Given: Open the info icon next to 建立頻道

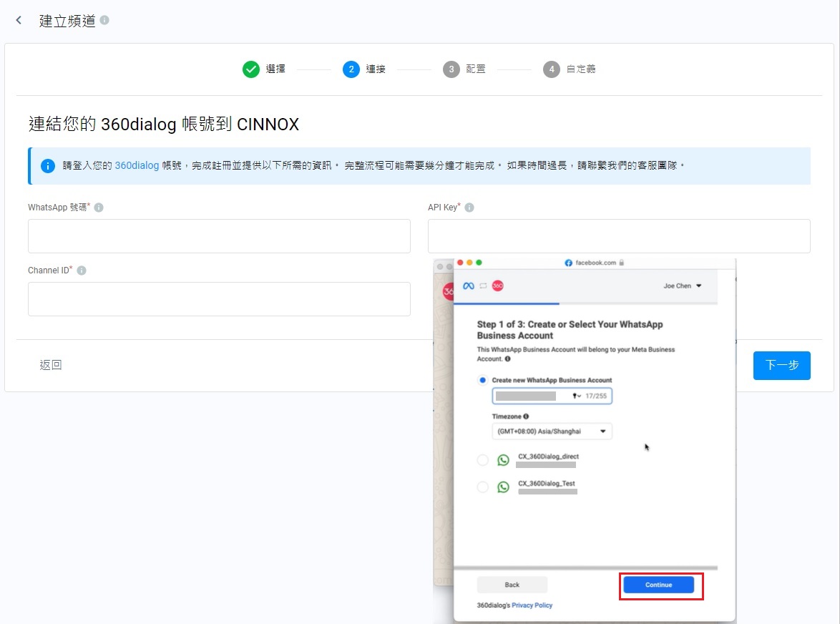Looking at the screenshot, I should [x=104, y=20].
